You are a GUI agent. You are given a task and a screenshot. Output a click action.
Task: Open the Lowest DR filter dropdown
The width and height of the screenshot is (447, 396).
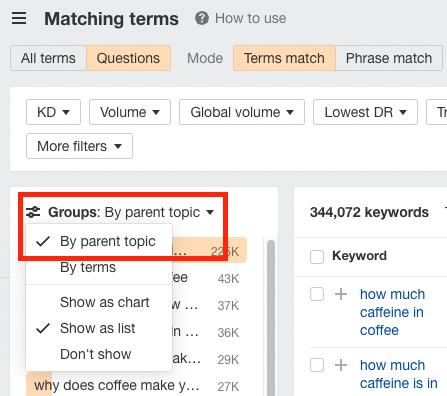[x=365, y=112]
